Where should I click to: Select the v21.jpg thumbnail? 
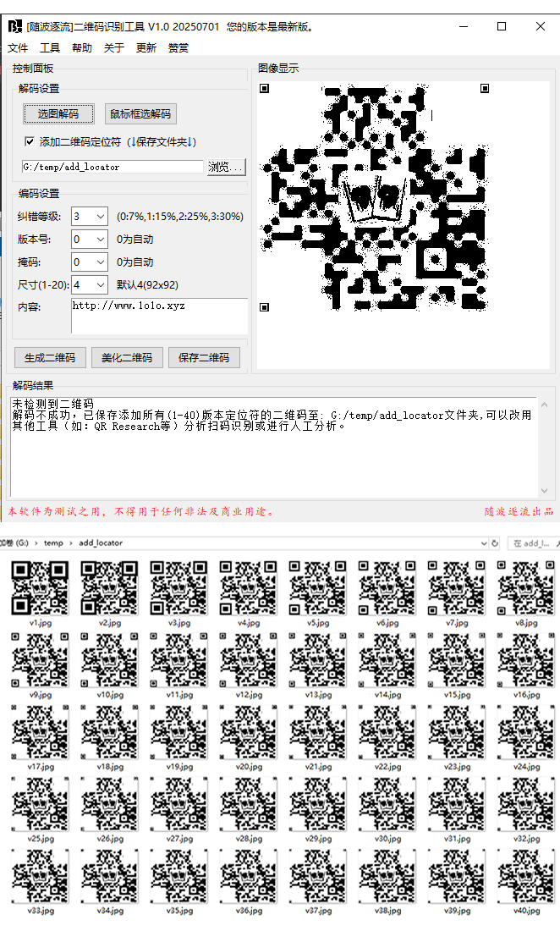tap(318, 732)
